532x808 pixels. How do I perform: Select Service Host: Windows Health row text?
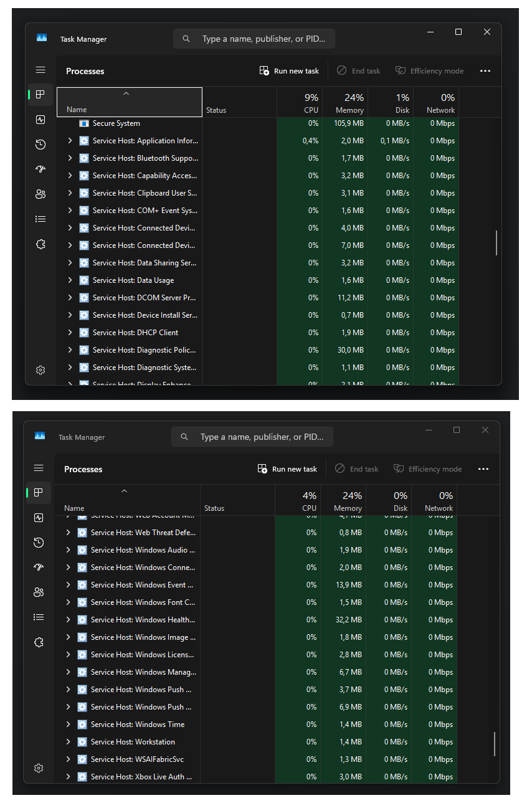tap(143, 620)
